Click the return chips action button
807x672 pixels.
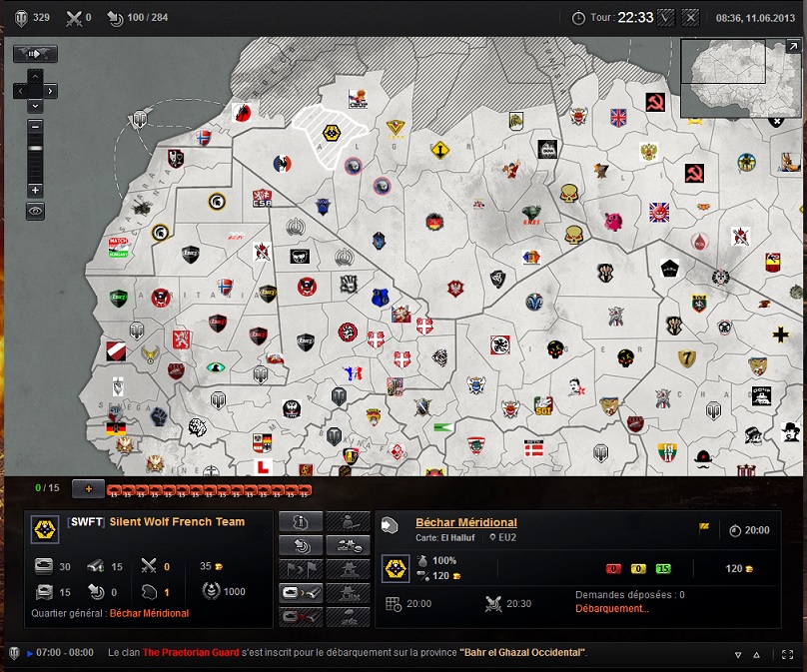click(x=301, y=545)
